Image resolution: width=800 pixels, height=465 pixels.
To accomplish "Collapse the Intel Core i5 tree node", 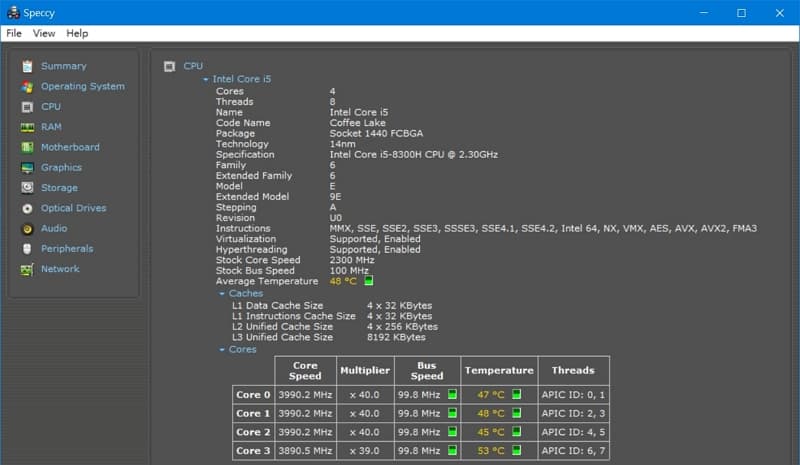I will 206,80.
